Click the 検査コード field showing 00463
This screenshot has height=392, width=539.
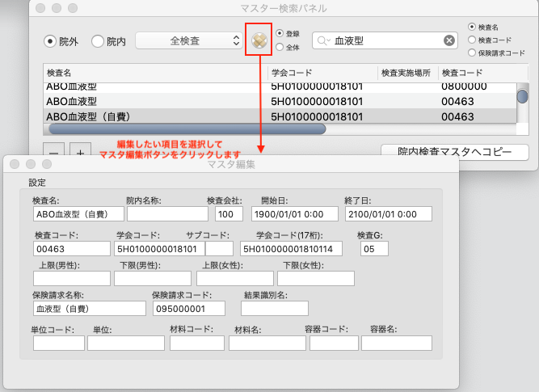[x=71, y=249]
